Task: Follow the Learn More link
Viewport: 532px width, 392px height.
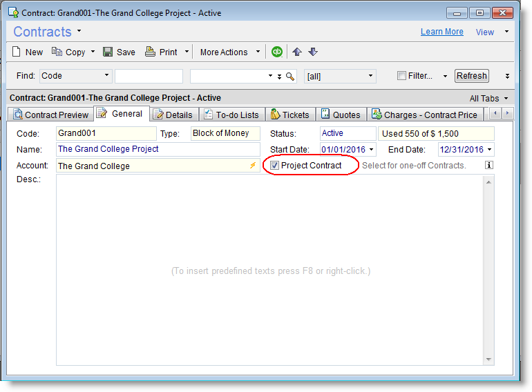Action: click(x=441, y=32)
